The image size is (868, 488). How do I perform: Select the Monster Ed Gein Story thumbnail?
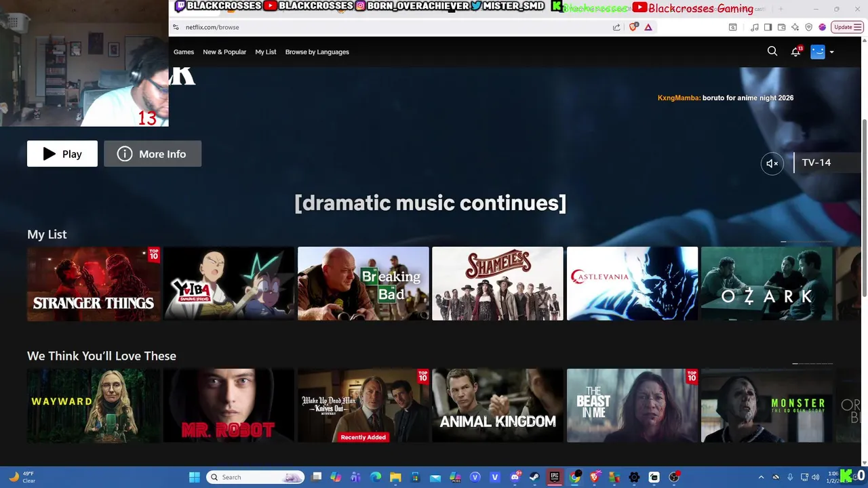pos(767,405)
